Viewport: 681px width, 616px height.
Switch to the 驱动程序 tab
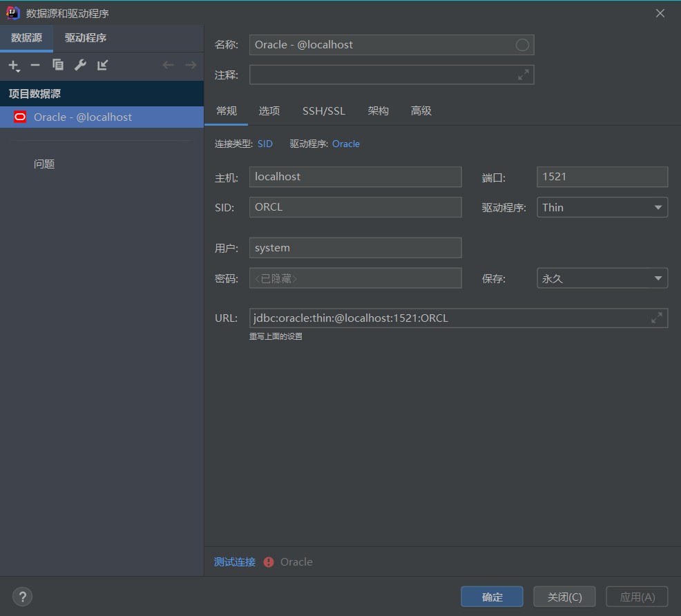(86, 38)
